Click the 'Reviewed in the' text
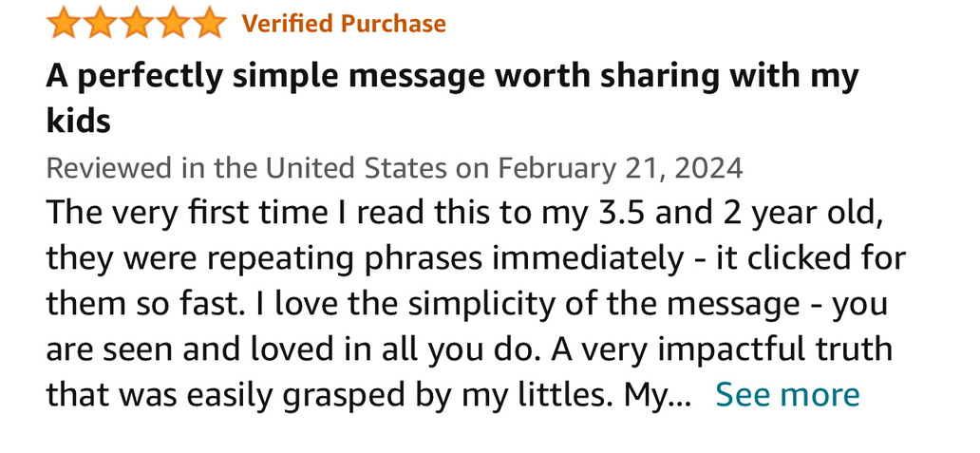Screen dimensions: 980x453 pyautogui.click(x=152, y=169)
